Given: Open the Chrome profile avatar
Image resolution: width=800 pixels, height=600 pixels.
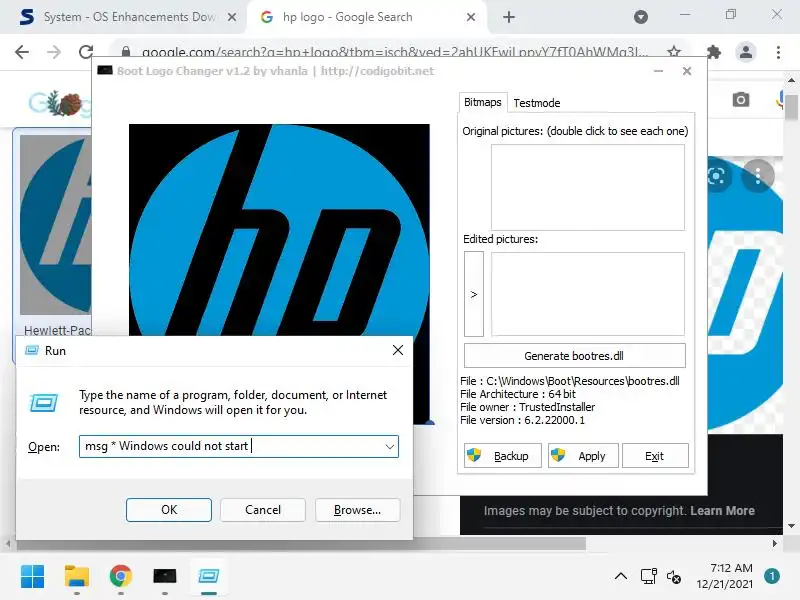Looking at the screenshot, I should click(x=745, y=52).
